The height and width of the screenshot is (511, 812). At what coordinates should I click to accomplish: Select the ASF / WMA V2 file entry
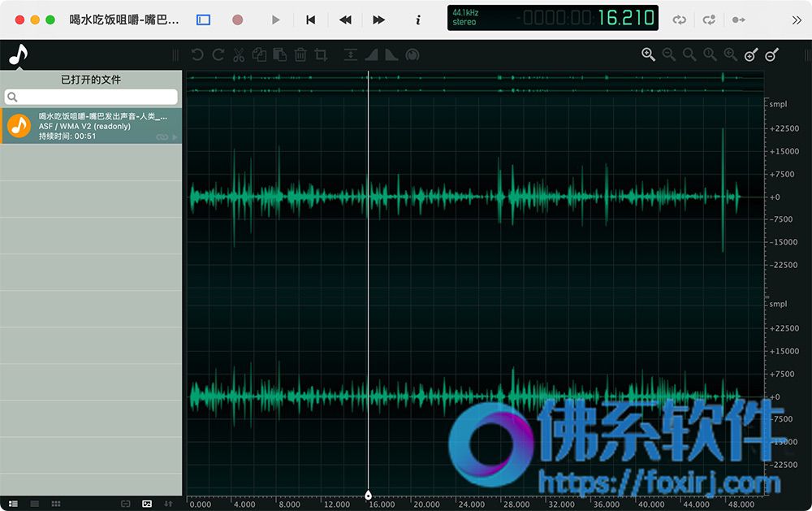91,126
